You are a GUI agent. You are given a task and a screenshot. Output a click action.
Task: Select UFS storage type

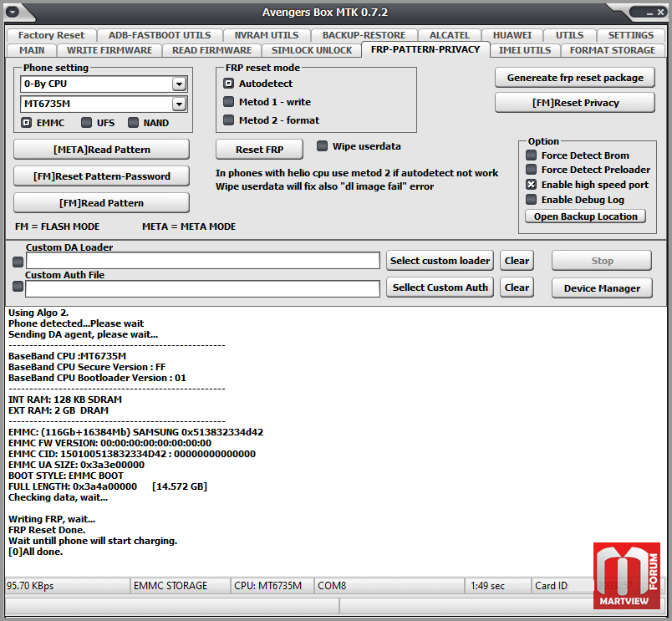coord(98,123)
